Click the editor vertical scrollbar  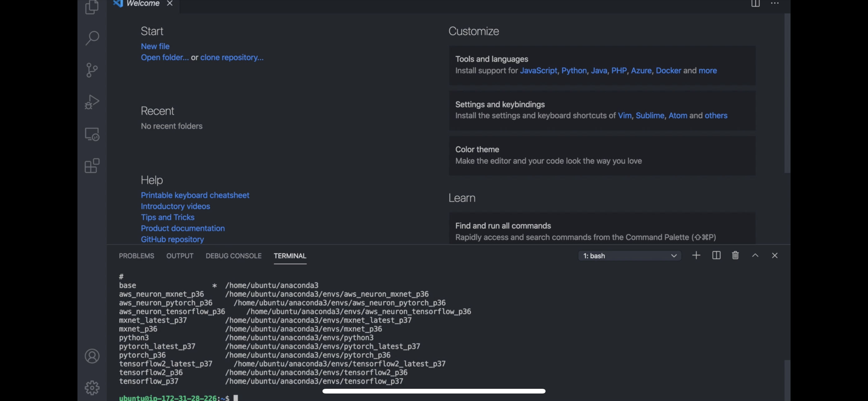pos(787,93)
